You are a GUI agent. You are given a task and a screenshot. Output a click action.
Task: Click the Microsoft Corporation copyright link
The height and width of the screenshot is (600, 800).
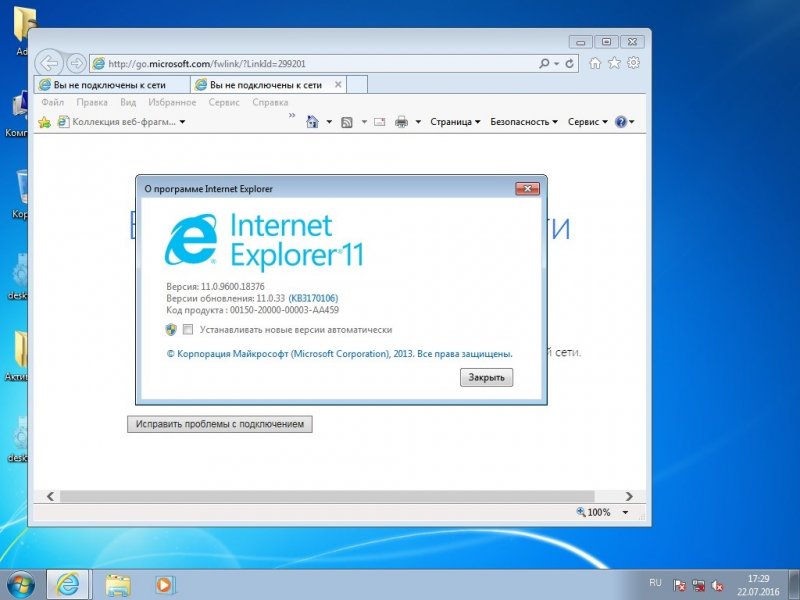click(340, 354)
